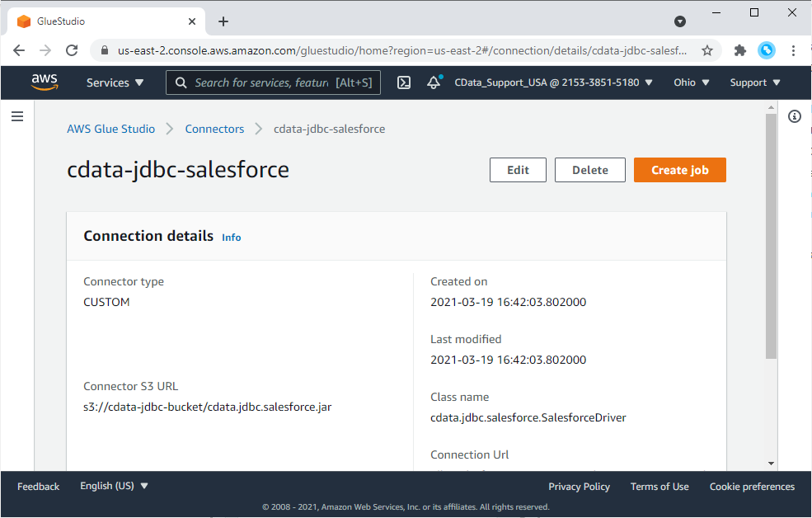The width and height of the screenshot is (812, 518).
Task: Open the info panel circle icon
Action: click(x=795, y=116)
